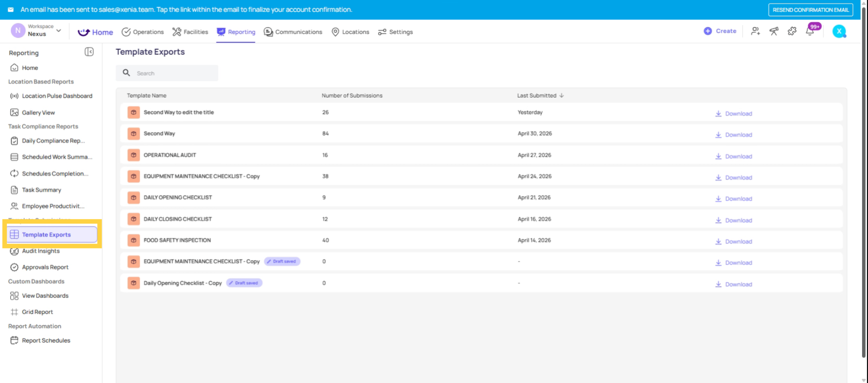
Task: Download OPERATIONAL AUDIT export
Action: [734, 156]
